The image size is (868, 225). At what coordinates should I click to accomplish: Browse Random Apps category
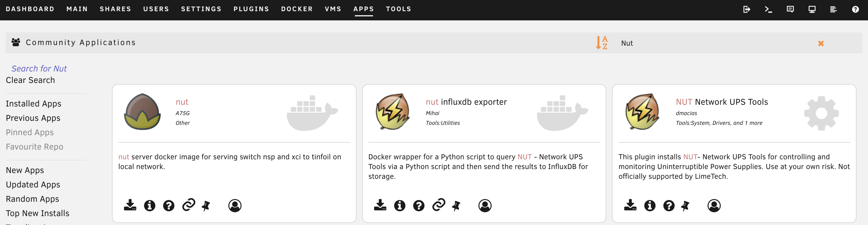[x=32, y=199]
